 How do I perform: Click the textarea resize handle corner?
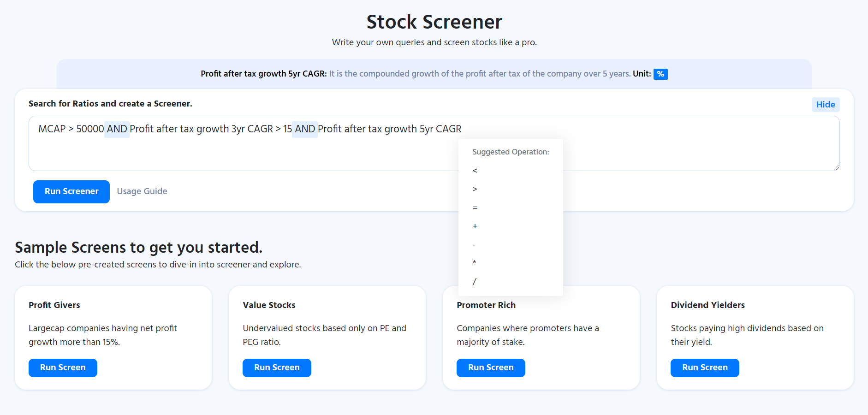point(836,167)
